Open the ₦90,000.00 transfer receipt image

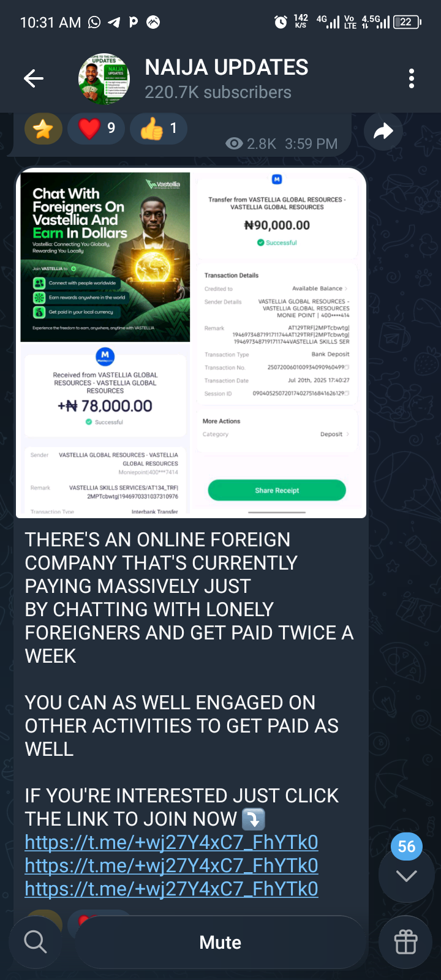click(277, 343)
